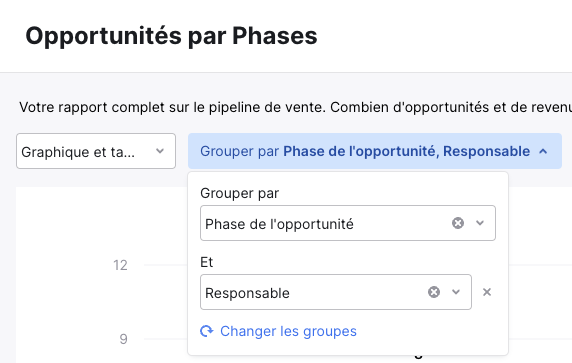Click the Grouper par label in popup
The width and height of the screenshot is (572, 363).
pos(239,193)
